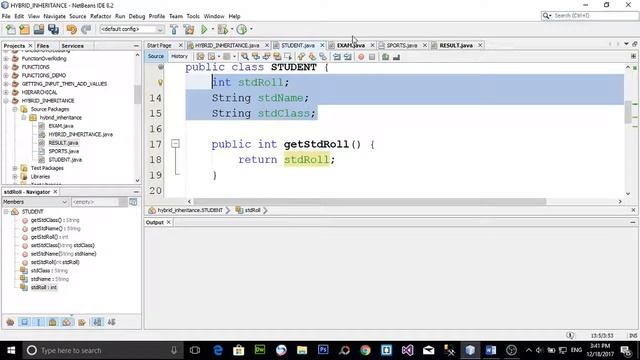Open the Debug menu
The height and width of the screenshot is (360, 640).
point(137,16)
